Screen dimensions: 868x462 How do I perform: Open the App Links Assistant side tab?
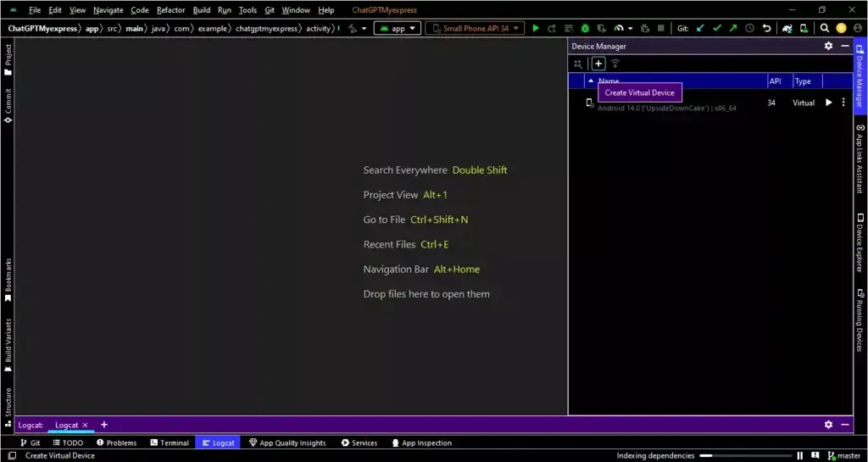point(860,159)
